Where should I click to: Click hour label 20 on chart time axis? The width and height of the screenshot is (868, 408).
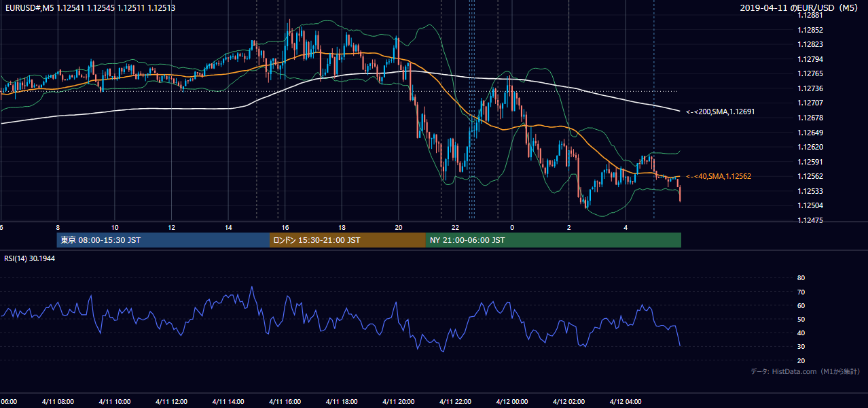click(399, 227)
